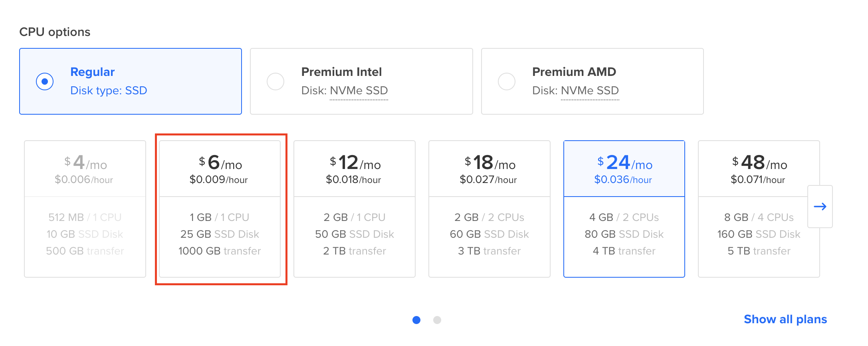Click the Premium AMD option card title

click(x=574, y=72)
